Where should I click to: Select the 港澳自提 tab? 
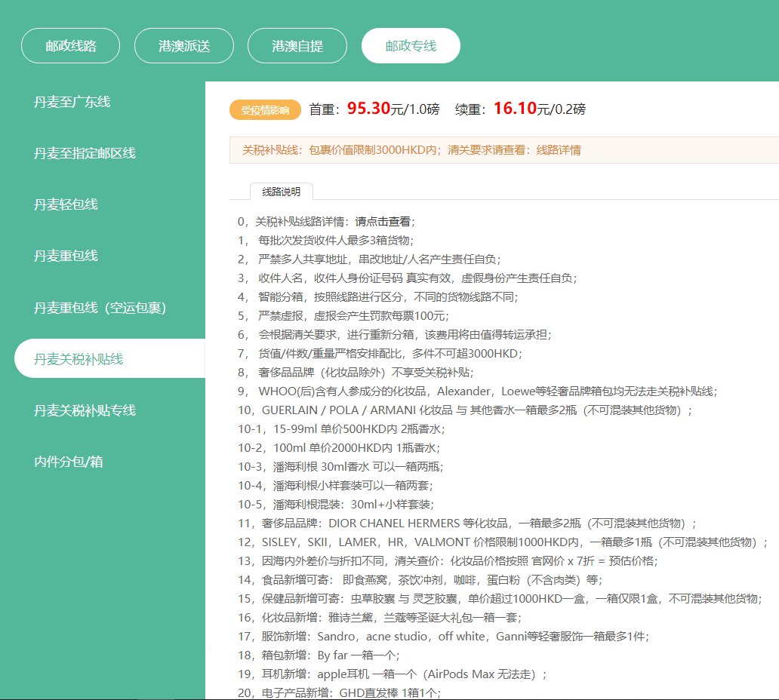(297, 46)
